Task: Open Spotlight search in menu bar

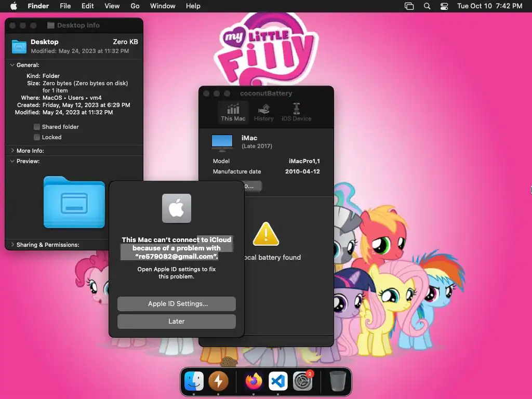Action: tap(427, 6)
